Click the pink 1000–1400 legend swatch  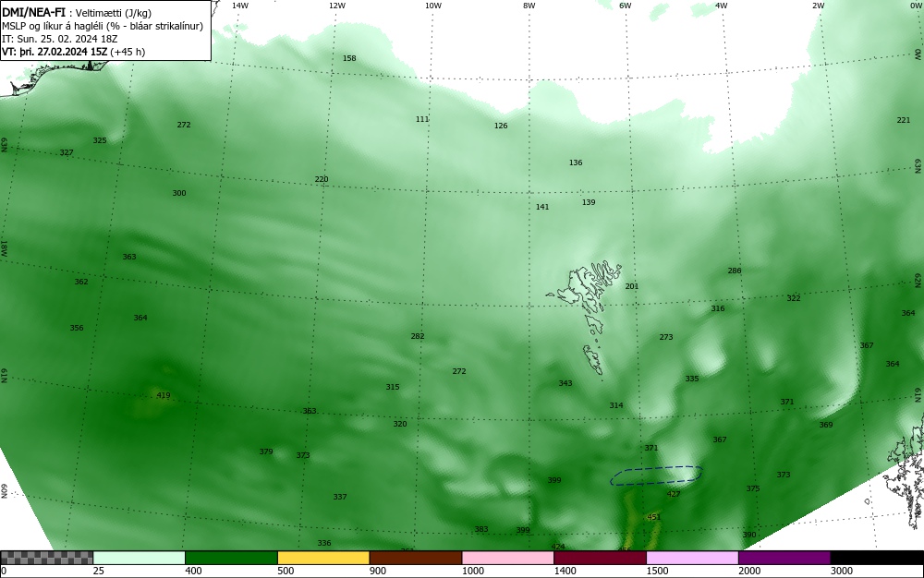[508, 558]
